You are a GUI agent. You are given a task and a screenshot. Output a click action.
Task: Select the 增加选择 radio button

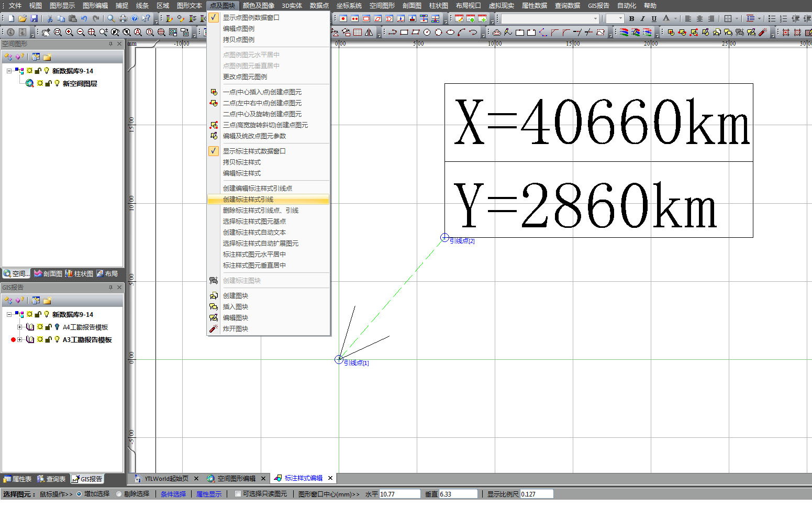coord(80,494)
